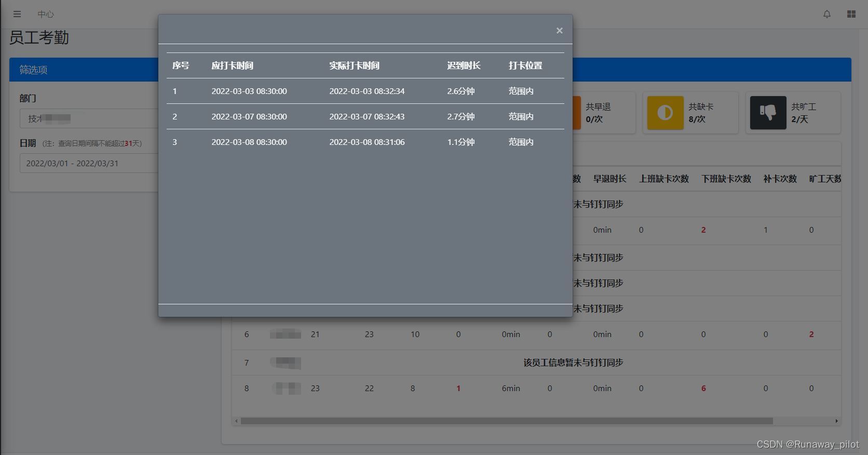Click the row 7 not-synced-with-DingTalk message
The width and height of the screenshot is (868, 455).
573,363
